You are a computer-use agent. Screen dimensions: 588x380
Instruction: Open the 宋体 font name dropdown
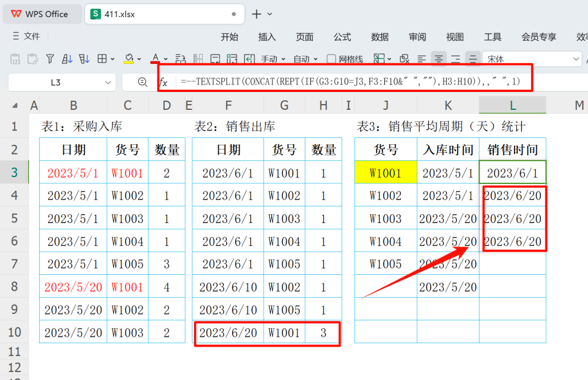point(576,59)
